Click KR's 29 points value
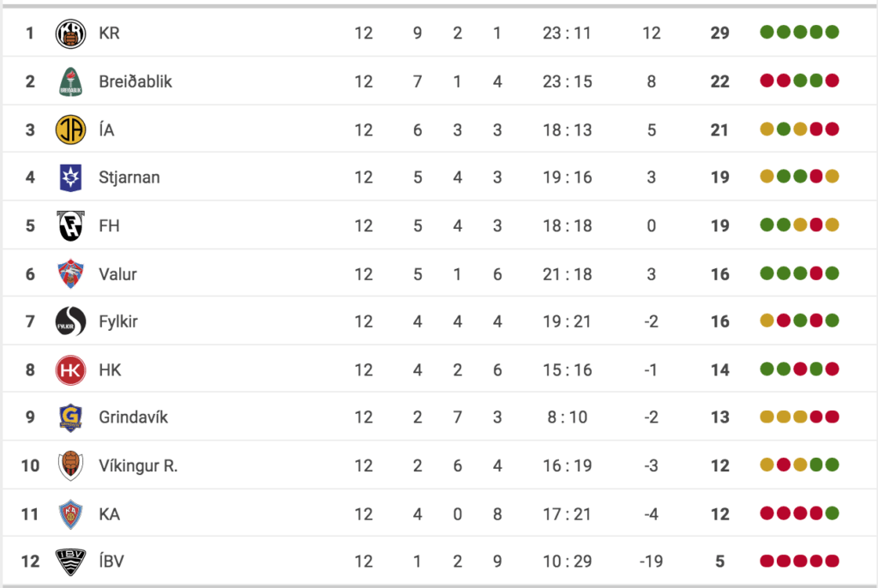Screen dimensions: 878x588 (x=720, y=33)
